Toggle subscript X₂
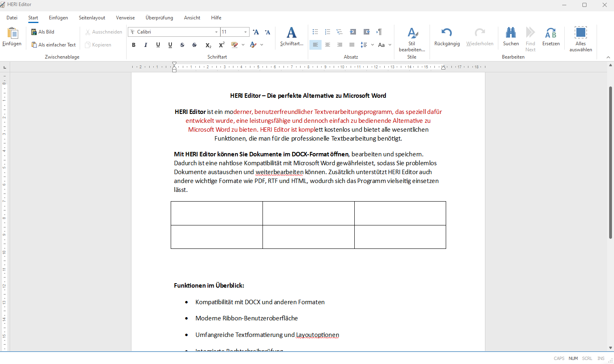This screenshot has height=364, width=614. [208, 45]
